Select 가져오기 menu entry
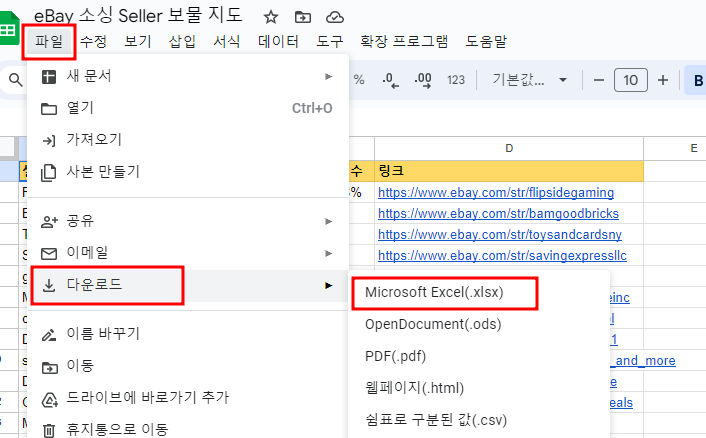The image size is (706, 438). pos(188,140)
